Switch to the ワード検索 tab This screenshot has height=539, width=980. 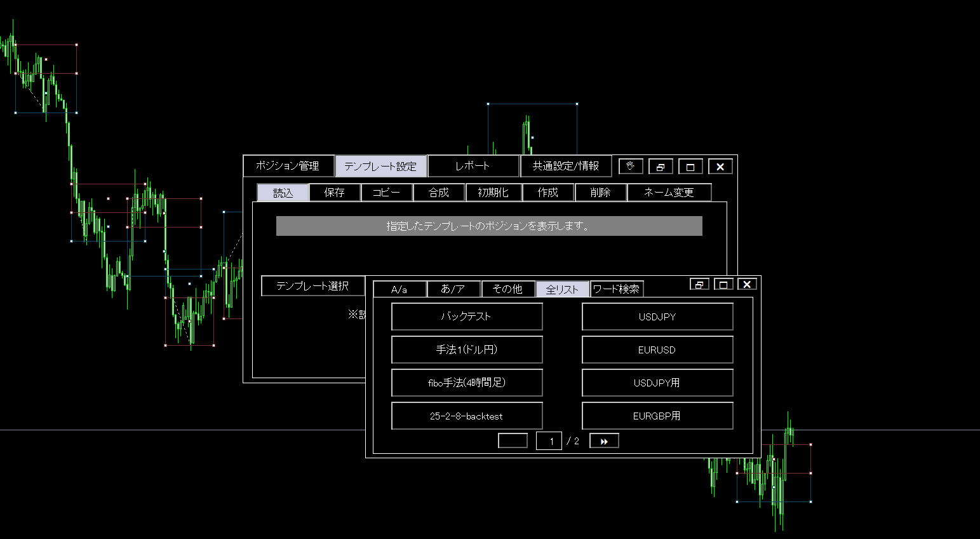pos(617,288)
